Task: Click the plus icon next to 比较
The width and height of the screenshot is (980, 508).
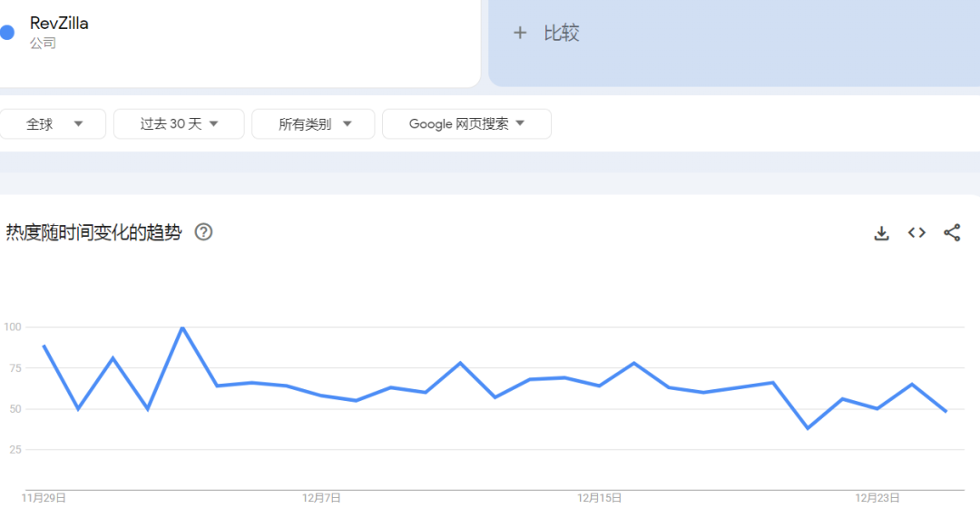Action: pyautogui.click(x=520, y=33)
